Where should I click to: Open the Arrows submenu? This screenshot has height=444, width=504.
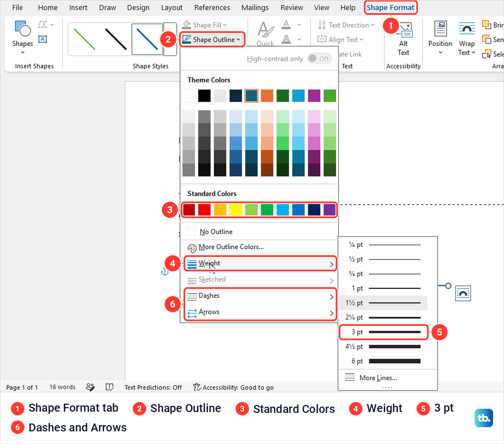pyautogui.click(x=260, y=312)
